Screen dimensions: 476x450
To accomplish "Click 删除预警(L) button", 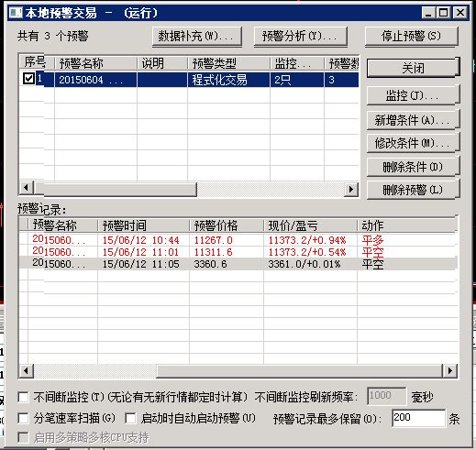I will point(413,190).
